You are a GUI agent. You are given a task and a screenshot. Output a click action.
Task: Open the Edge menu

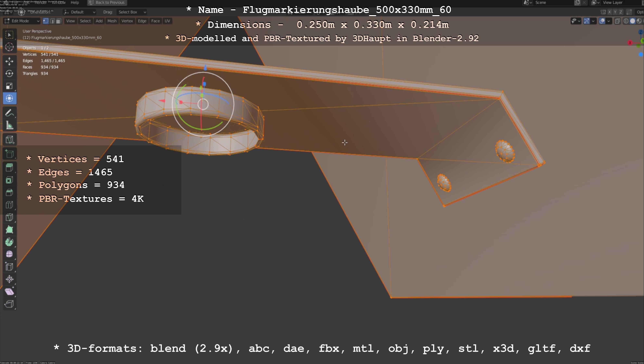142,21
